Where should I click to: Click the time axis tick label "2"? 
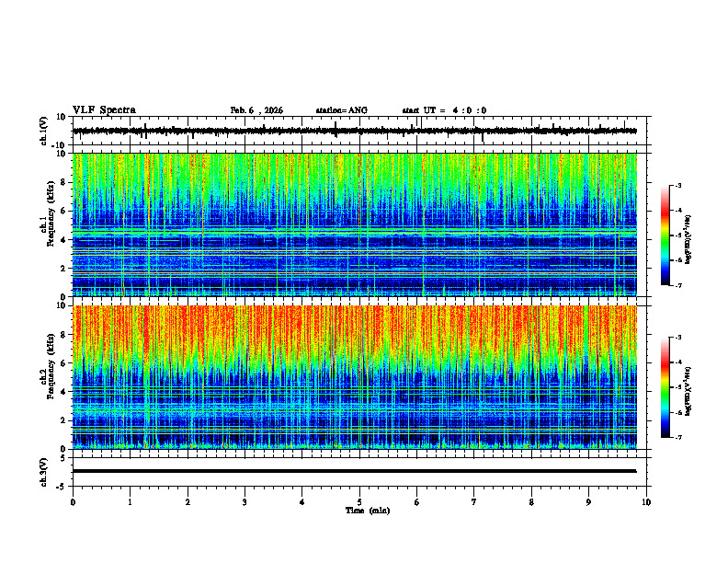pos(188,502)
